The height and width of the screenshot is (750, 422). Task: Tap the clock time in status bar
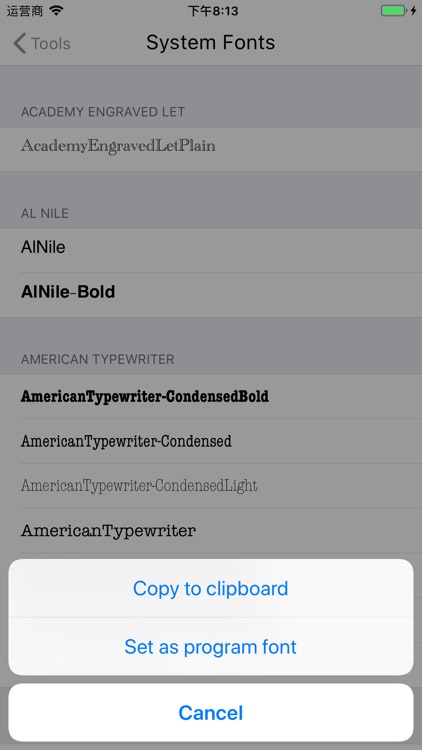click(x=213, y=11)
